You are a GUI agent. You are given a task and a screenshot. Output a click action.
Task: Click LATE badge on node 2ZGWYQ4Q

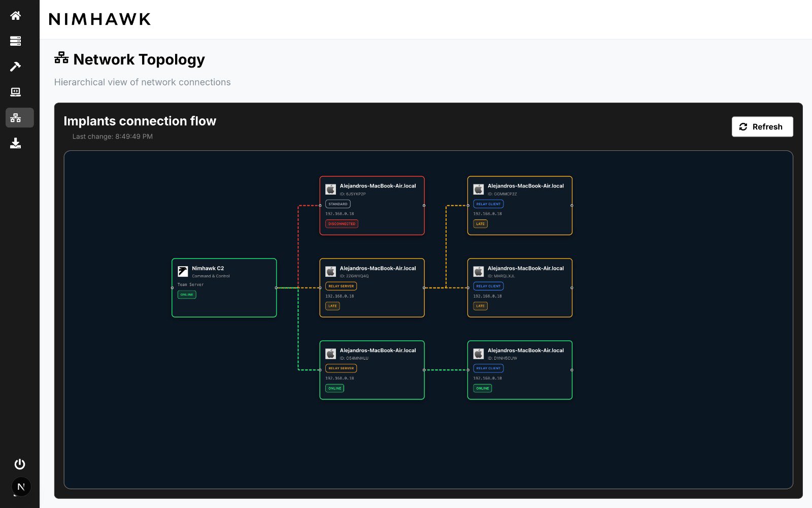[x=332, y=306]
